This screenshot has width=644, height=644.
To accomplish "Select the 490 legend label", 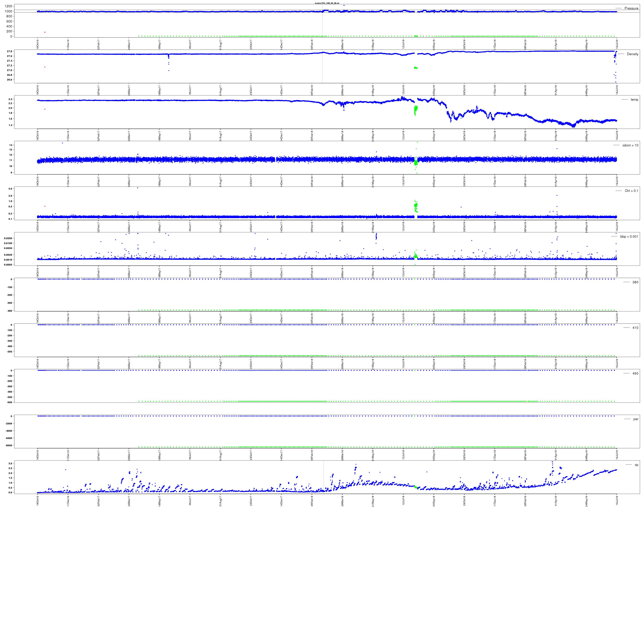I will 635,373.
